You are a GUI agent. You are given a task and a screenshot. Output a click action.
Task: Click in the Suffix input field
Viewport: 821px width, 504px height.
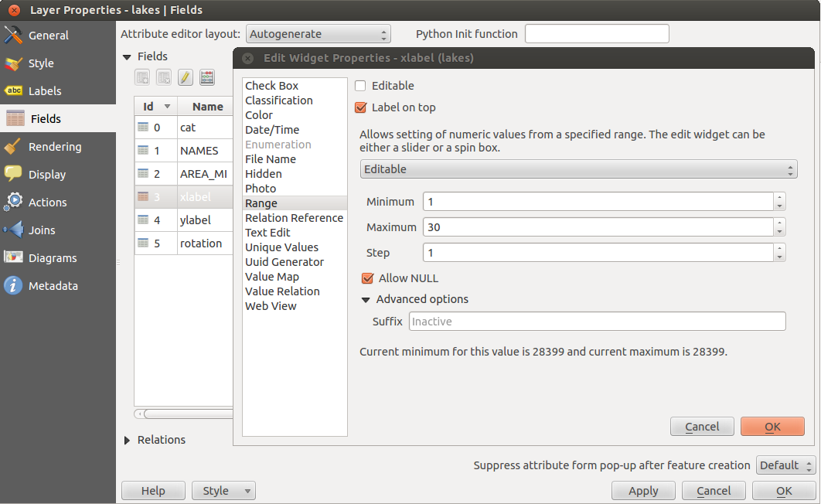click(597, 322)
